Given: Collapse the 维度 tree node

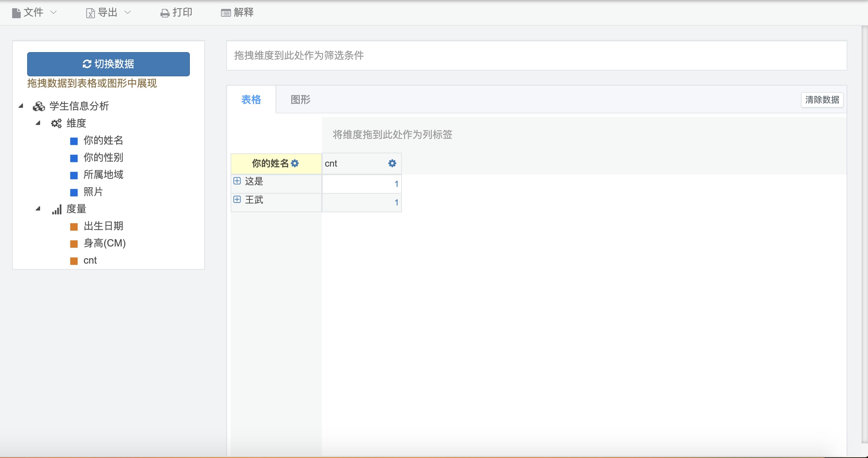Looking at the screenshot, I should (x=38, y=123).
